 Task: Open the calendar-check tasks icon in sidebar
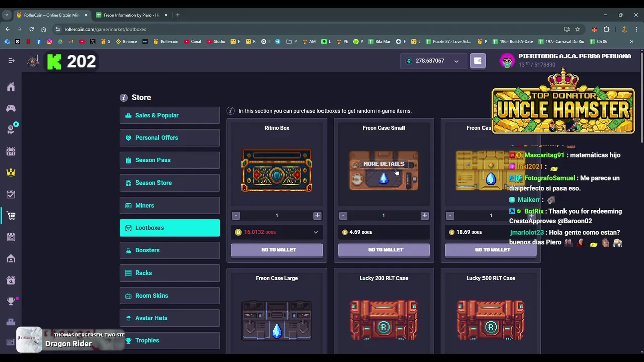(11, 194)
